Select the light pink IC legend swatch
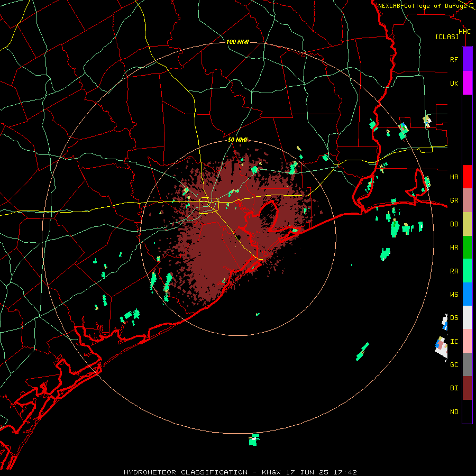The height and width of the screenshot is (476, 476). [x=467, y=341]
